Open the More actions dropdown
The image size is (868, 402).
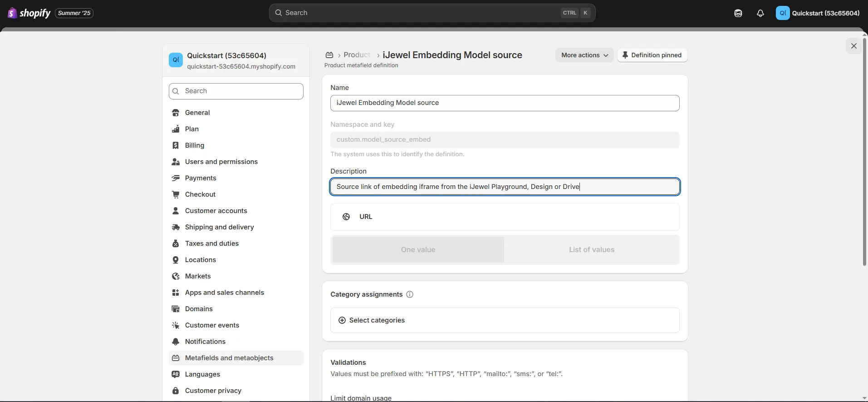584,55
